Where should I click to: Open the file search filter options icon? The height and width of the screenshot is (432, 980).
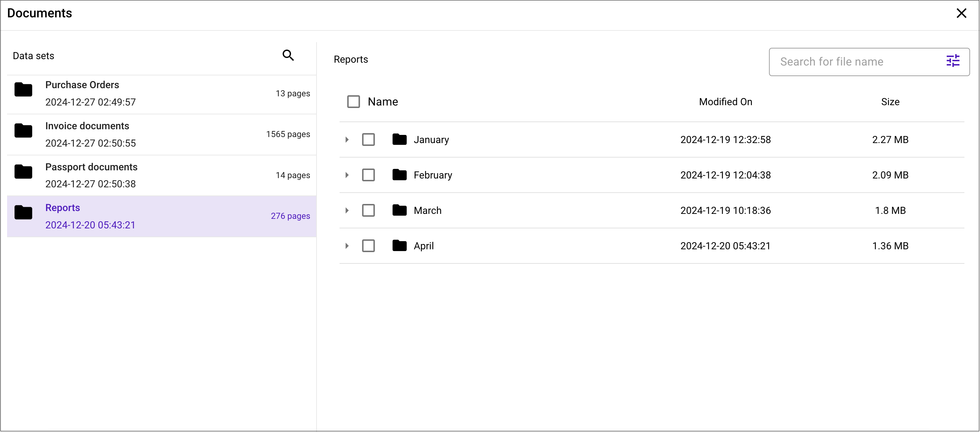(x=953, y=61)
